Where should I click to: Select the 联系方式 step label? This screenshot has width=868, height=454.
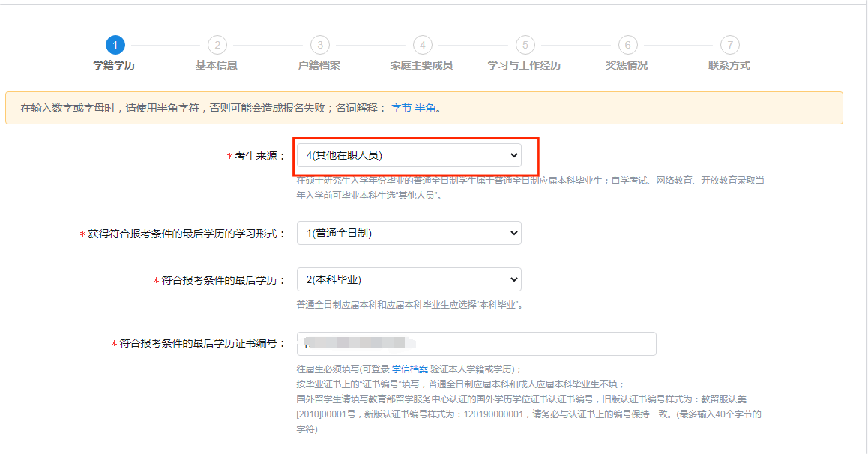[729, 65]
